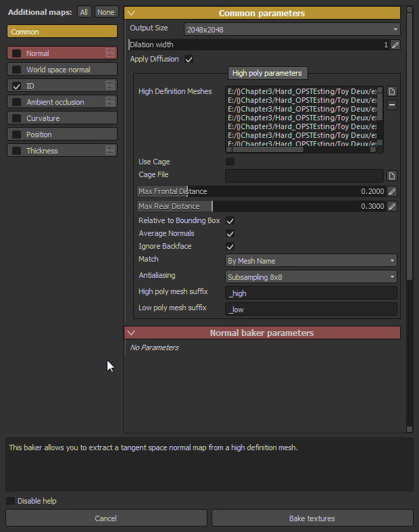
Task: Select the Common entry in the maps list
Action: [62, 32]
